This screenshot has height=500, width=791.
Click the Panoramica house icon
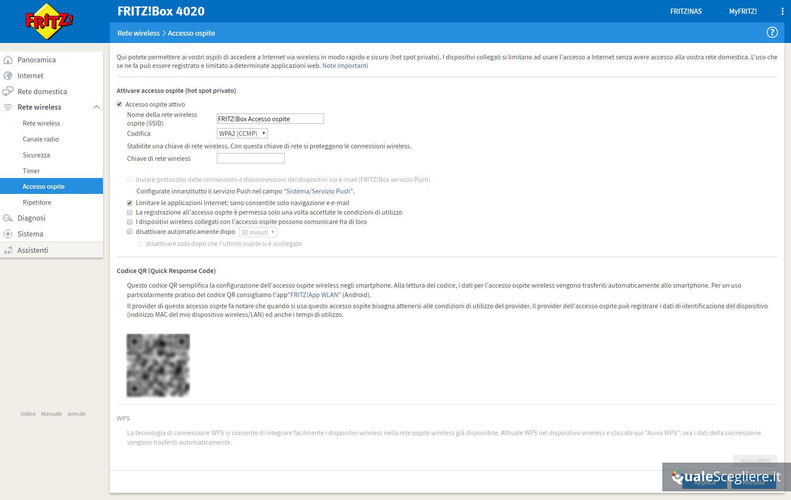[8, 60]
